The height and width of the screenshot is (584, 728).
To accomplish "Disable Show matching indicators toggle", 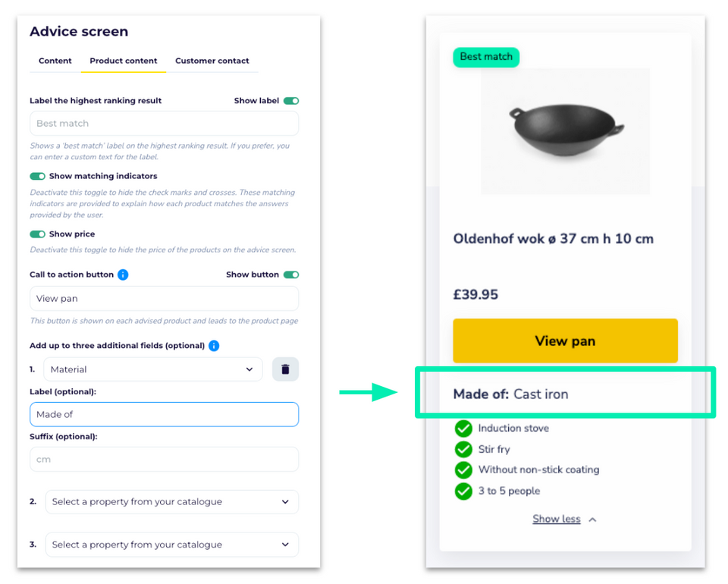I will [x=38, y=177].
